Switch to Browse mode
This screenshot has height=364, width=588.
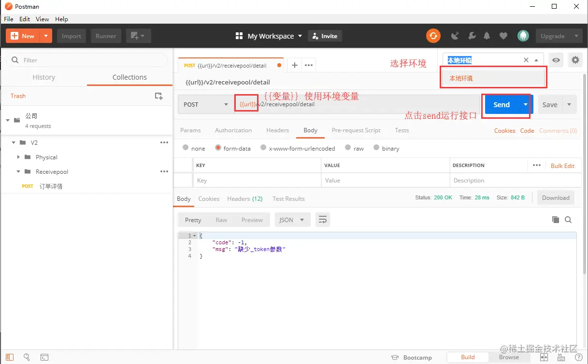[x=509, y=357]
